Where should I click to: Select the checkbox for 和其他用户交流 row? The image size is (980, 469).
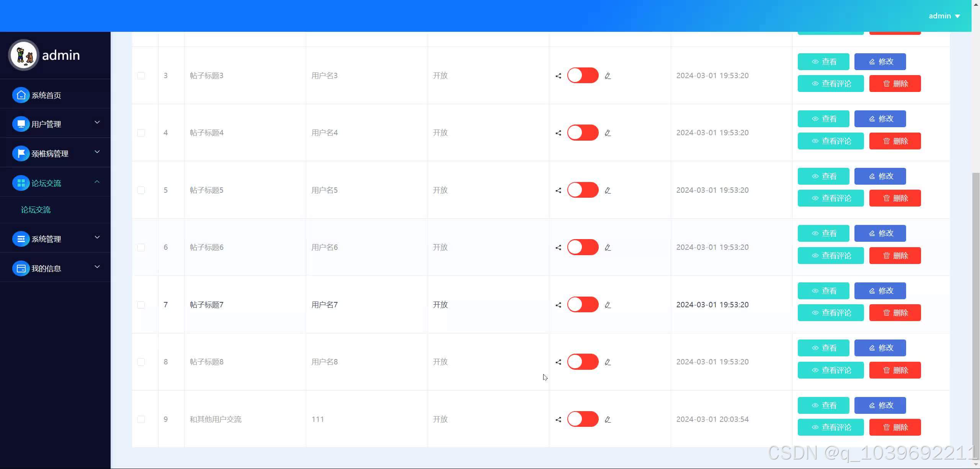pyautogui.click(x=141, y=419)
